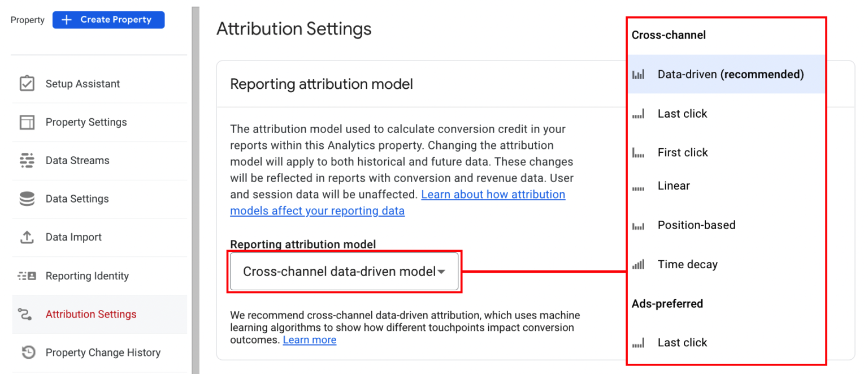Image resolution: width=868 pixels, height=374 pixels.
Task: Open the Learn more link
Action: [309, 339]
